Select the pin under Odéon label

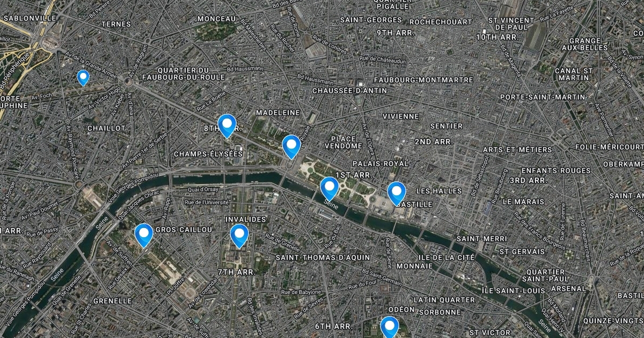coord(389,328)
